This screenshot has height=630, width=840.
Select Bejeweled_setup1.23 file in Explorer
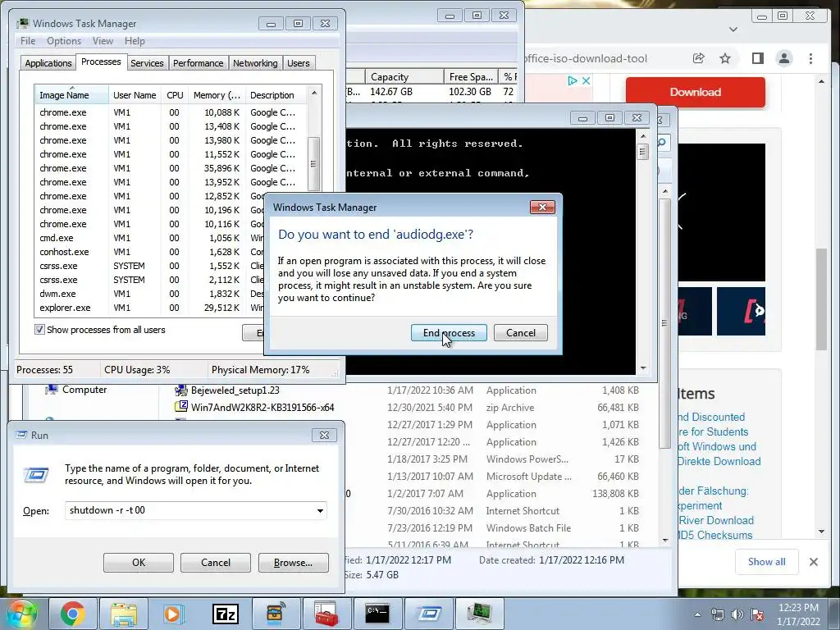click(x=235, y=390)
